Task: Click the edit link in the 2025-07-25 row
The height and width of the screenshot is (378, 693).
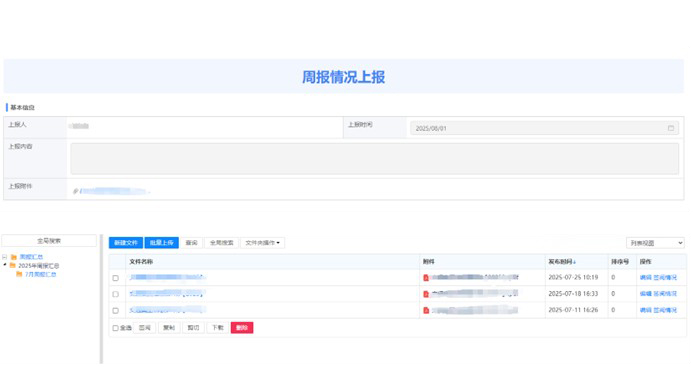Action: [x=646, y=278]
